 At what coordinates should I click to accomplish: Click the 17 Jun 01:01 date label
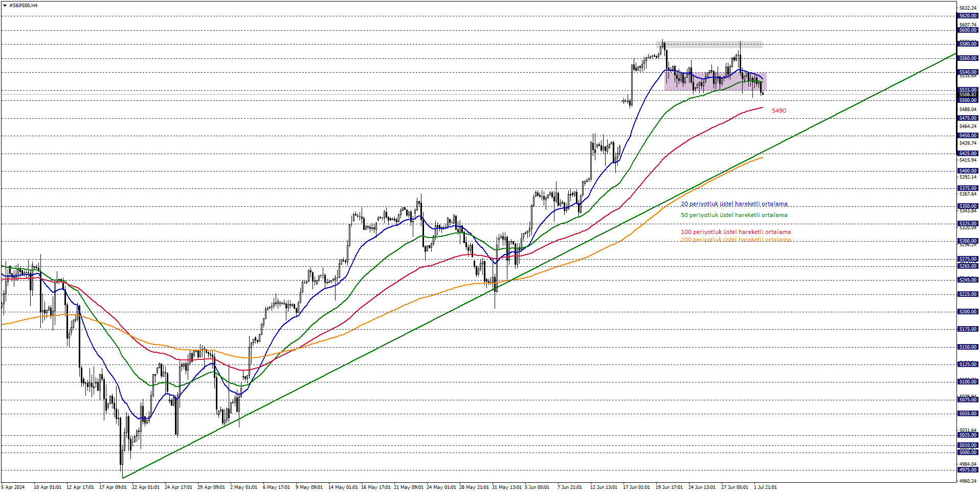tap(637, 487)
